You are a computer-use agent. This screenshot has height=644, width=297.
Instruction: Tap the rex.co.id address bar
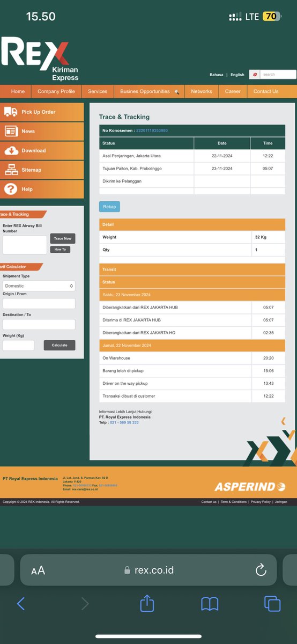pos(148,570)
